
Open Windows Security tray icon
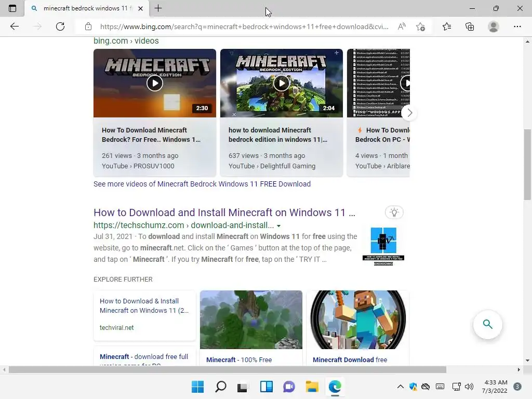pos(413,387)
